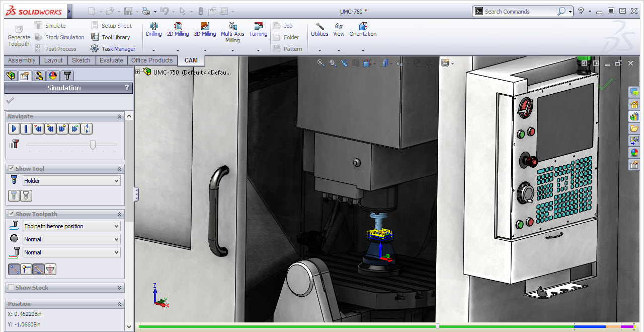Click the timeline progress marker

click(x=437, y=326)
